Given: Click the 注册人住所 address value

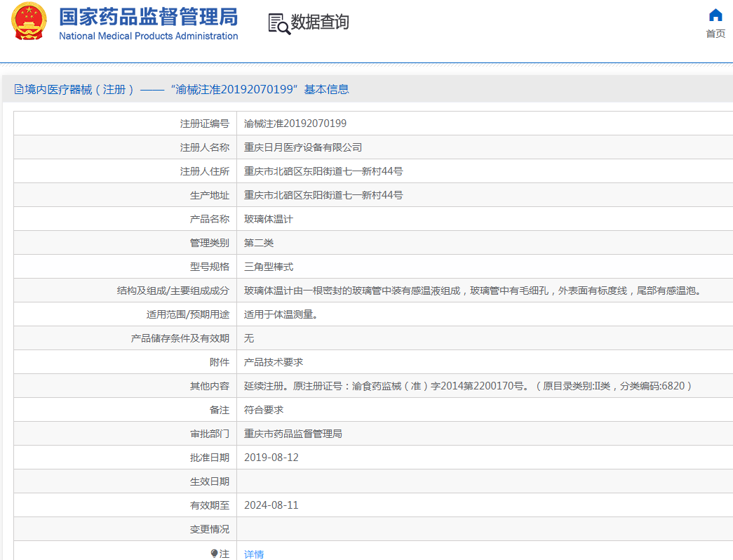Looking at the screenshot, I should click(x=323, y=171).
